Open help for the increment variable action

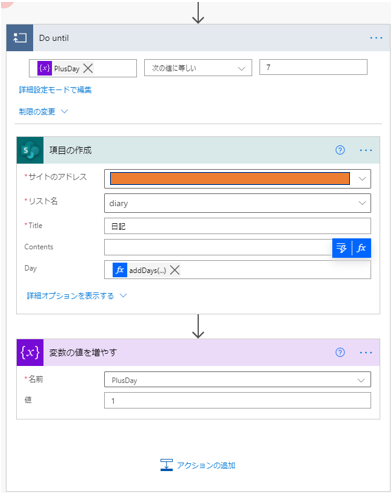click(x=340, y=352)
